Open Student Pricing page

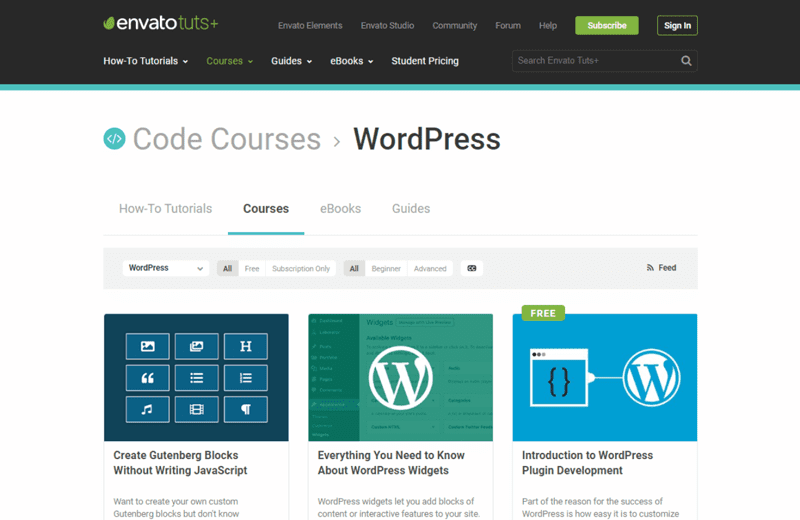pyautogui.click(x=425, y=61)
